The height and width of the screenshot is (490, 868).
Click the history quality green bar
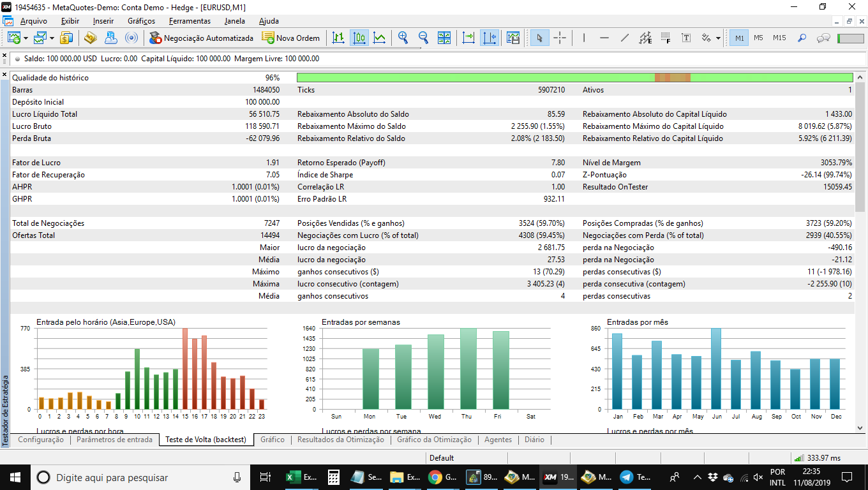pyautogui.click(x=575, y=78)
